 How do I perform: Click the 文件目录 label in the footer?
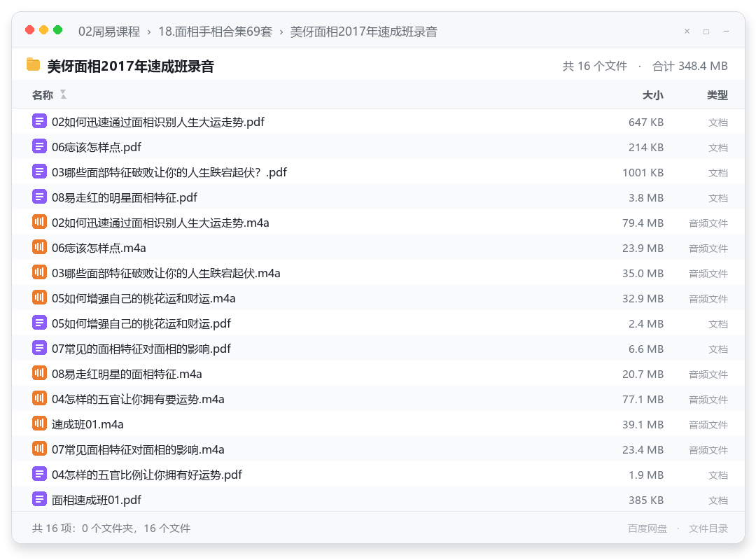pos(708,528)
